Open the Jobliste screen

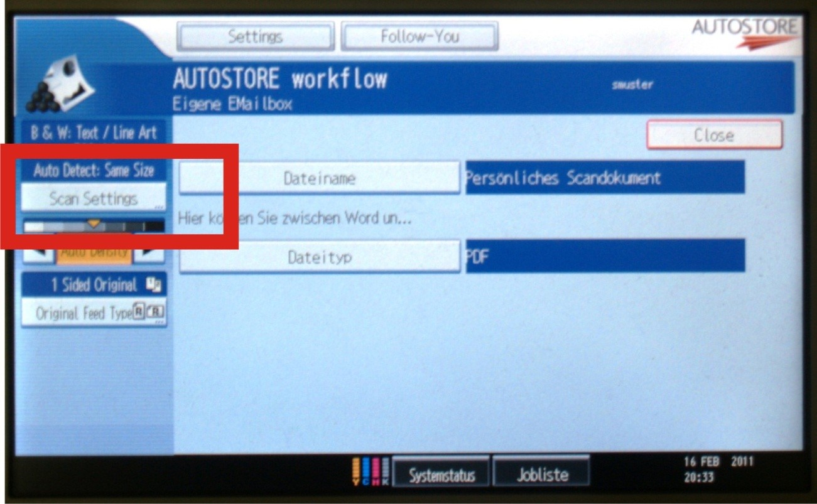tap(542, 475)
